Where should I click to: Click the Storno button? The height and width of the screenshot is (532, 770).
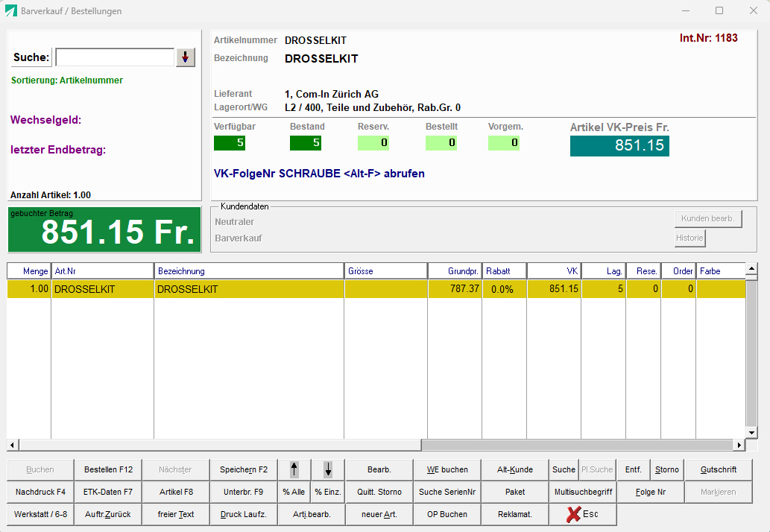click(667, 469)
